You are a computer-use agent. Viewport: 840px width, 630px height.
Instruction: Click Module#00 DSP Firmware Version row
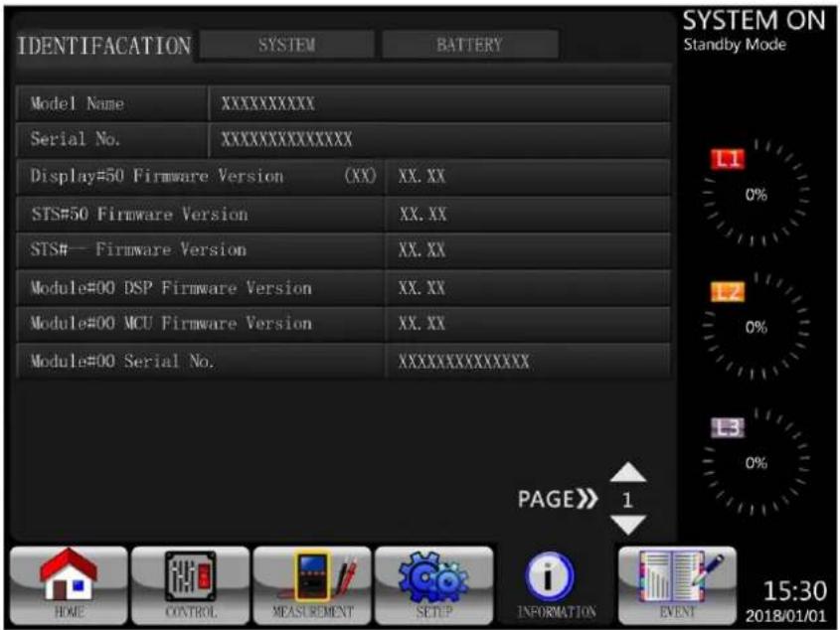[x=343, y=288]
